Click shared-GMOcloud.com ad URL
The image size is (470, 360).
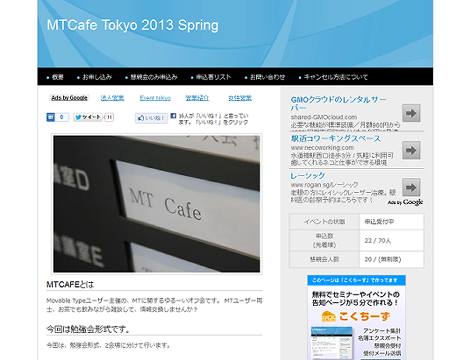[324, 117]
